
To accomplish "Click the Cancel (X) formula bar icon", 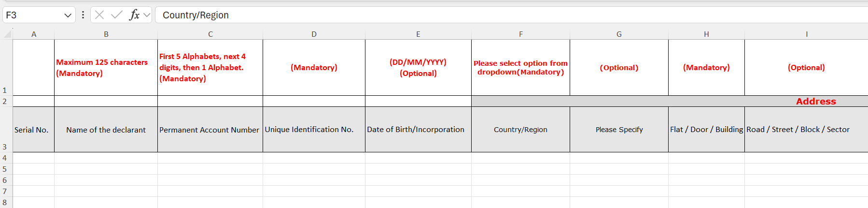I will tap(99, 15).
